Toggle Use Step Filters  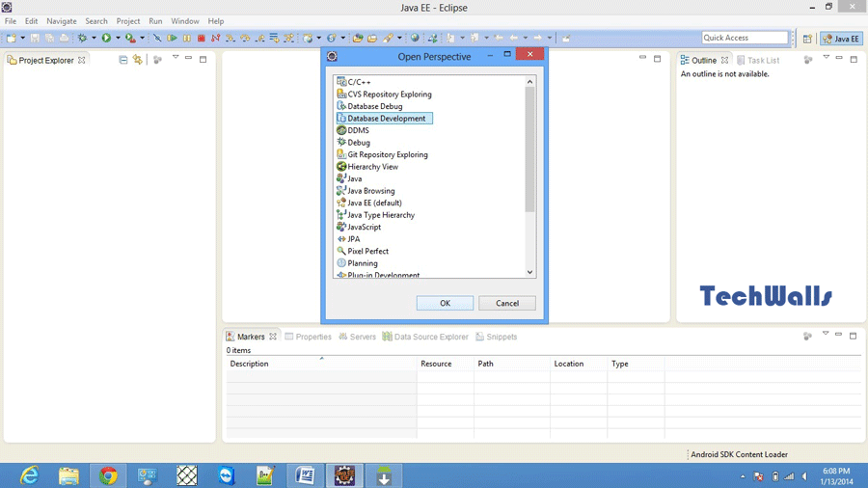pyautogui.click(x=289, y=39)
